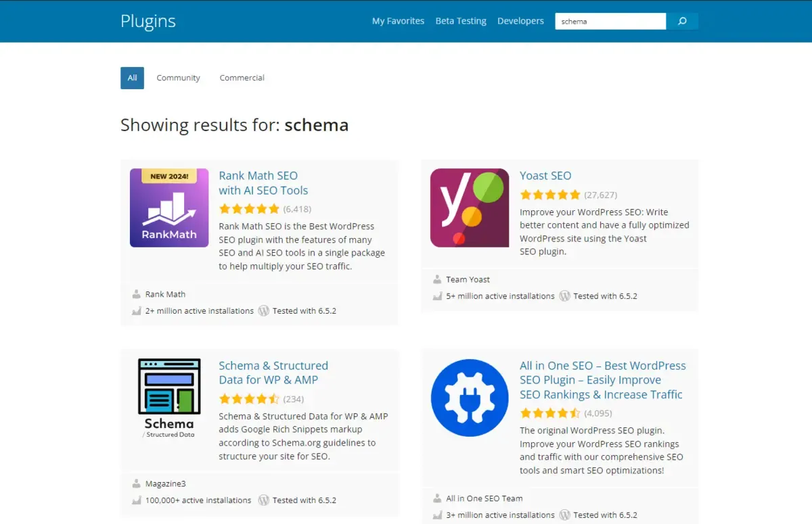Image resolution: width=812 pixels, height=524 pixels.
Task: Open the My Favorites menu item
Action: pyautogui.click(x=398, y=21)
